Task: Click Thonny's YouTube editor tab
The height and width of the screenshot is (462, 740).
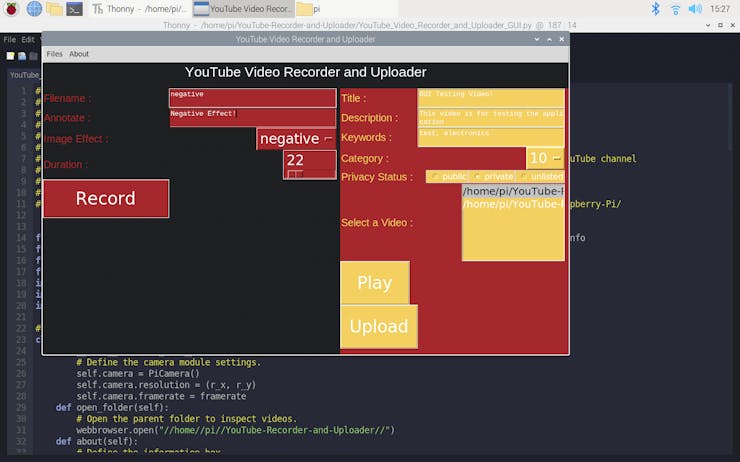Action: coord(25,75)
